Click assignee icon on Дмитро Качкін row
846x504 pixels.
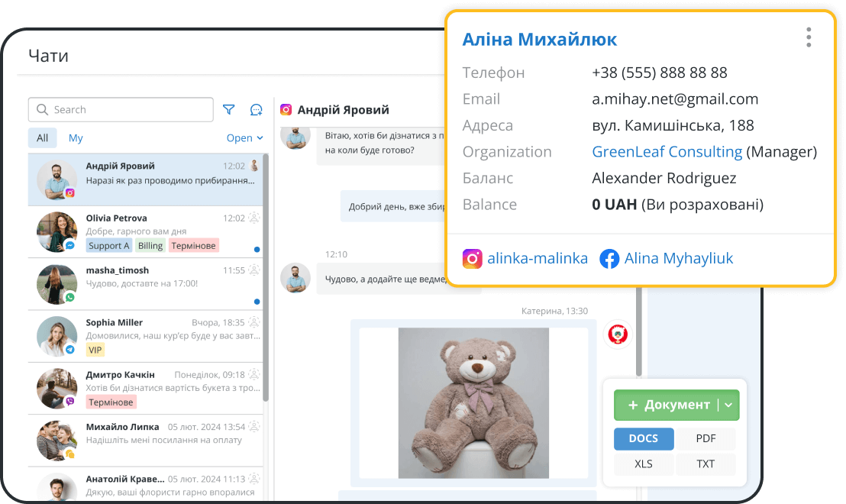point(254,374)
